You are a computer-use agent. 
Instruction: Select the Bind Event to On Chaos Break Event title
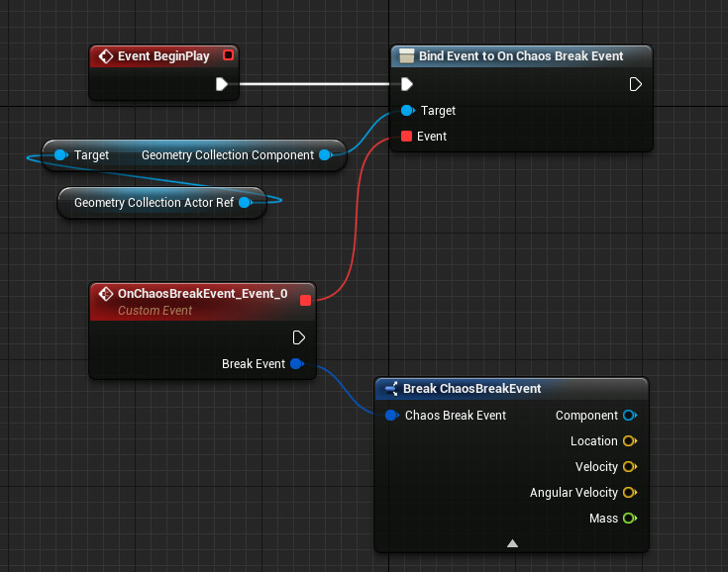click(520, 56)
